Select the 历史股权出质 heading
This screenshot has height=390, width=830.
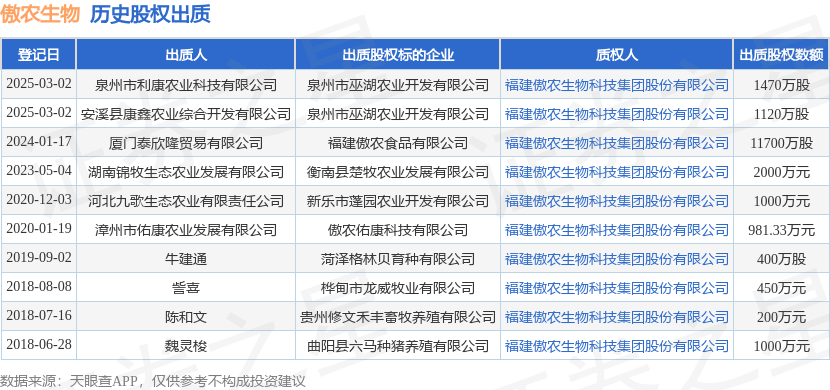(x=150, y=14)
